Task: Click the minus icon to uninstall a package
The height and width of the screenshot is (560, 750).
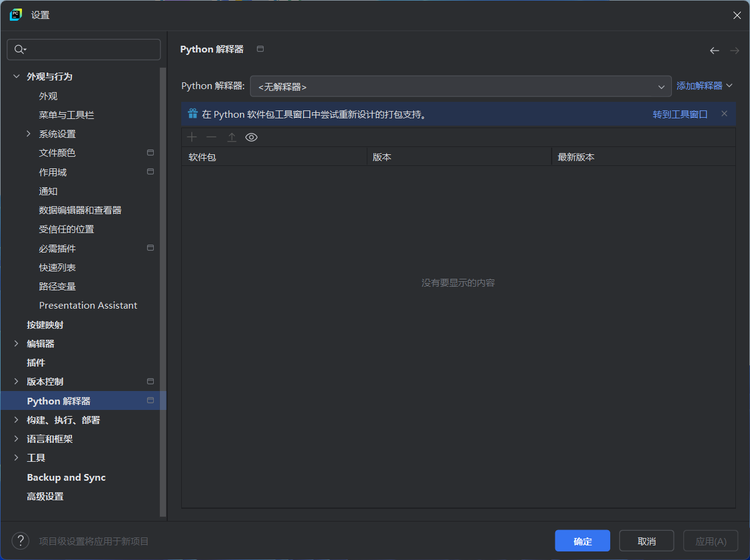Action: [x=211, y=137]
